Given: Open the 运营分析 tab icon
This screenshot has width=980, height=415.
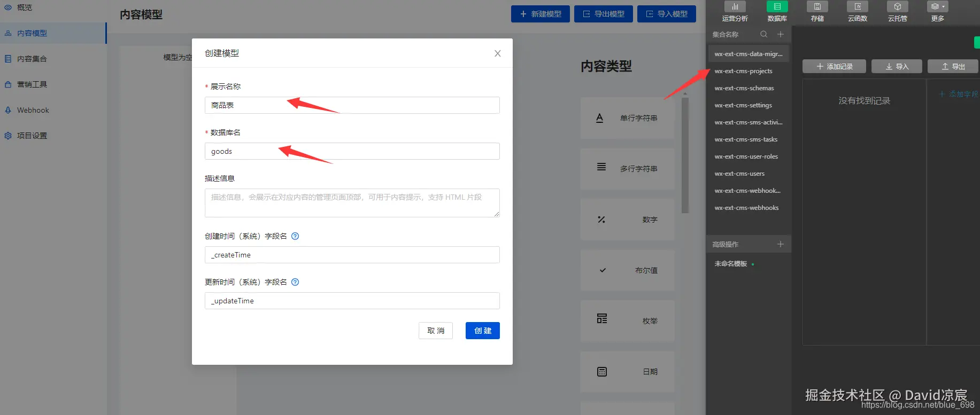Looking at the screenshot, I should click(735, 6).
